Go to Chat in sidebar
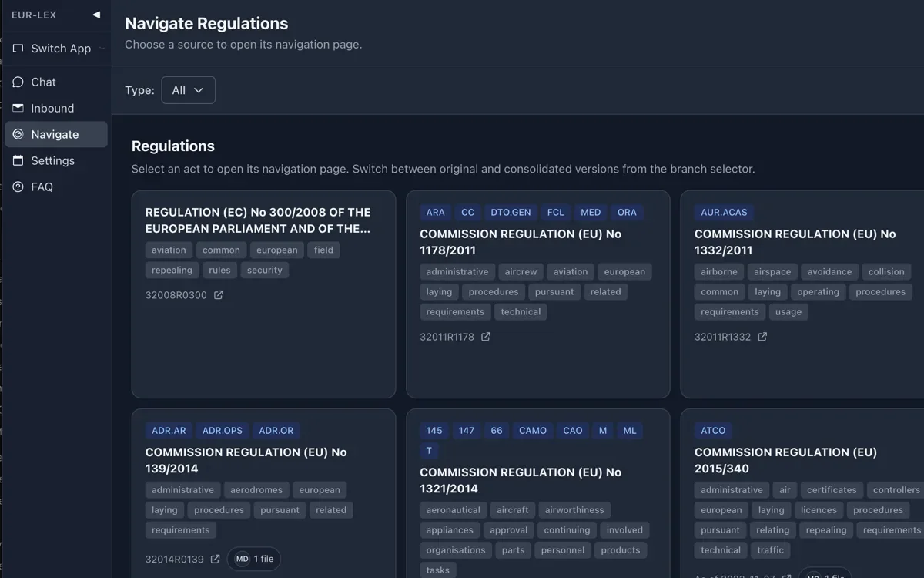The width and height of the screenshot is (924, 578). coord(55,82)
